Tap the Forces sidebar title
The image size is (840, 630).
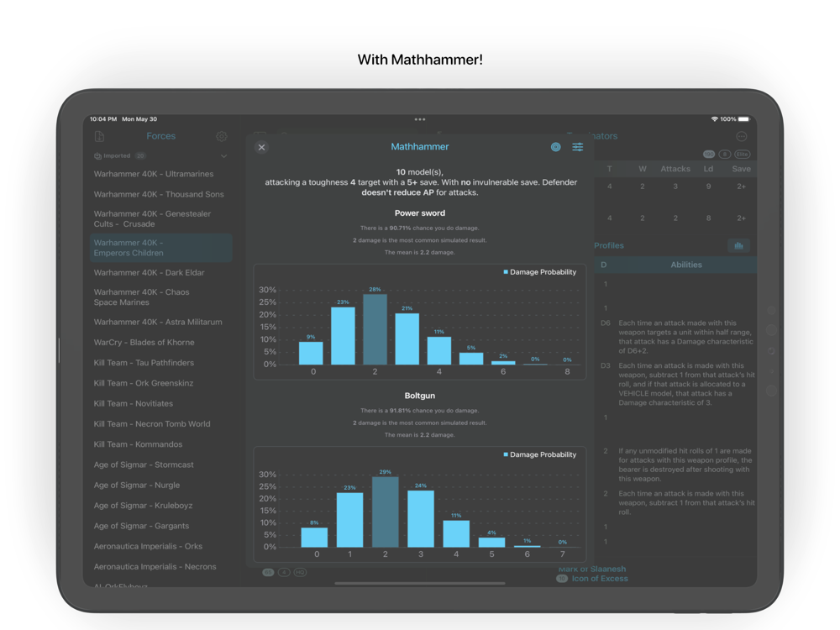click(x=160, y=136)
